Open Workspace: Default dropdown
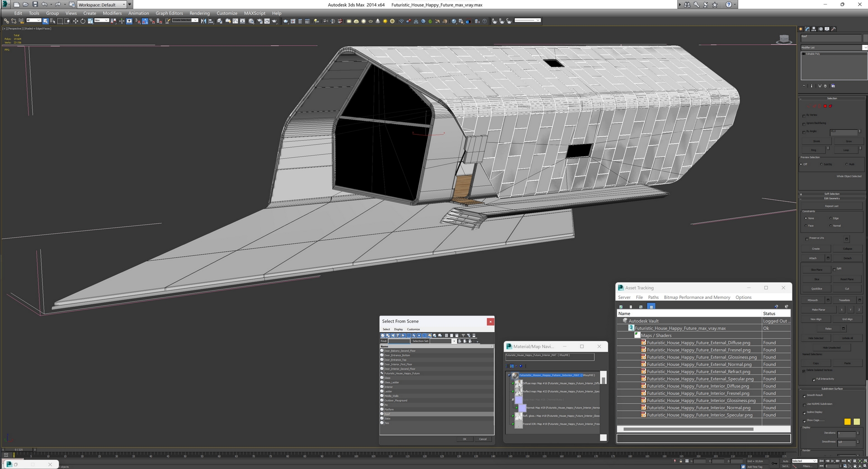868x469 pixels. pos(102,5)
